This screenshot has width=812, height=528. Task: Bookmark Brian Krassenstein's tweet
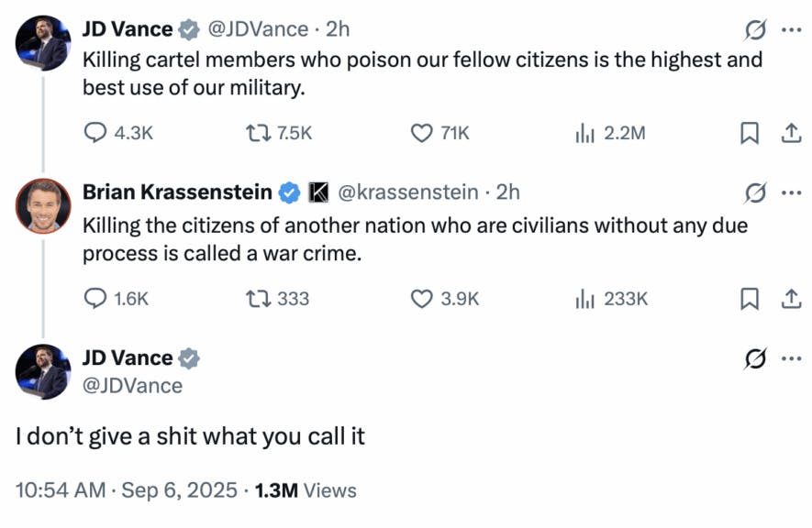[x=750, y=298]
